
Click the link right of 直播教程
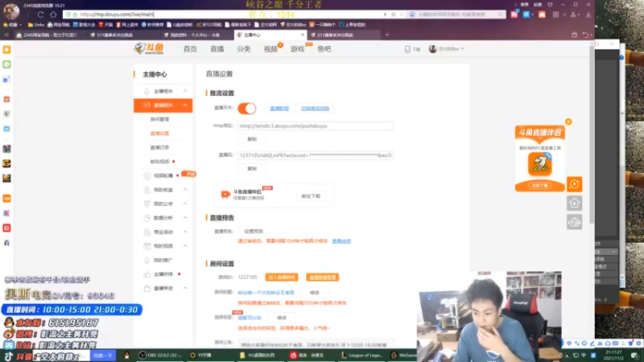(315, 109)
